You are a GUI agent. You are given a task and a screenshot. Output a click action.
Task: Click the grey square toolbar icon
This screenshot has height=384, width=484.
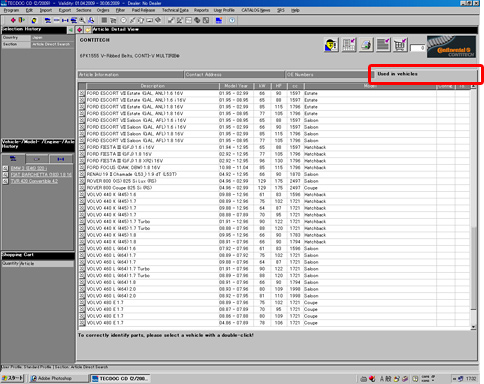pos(104,20)
